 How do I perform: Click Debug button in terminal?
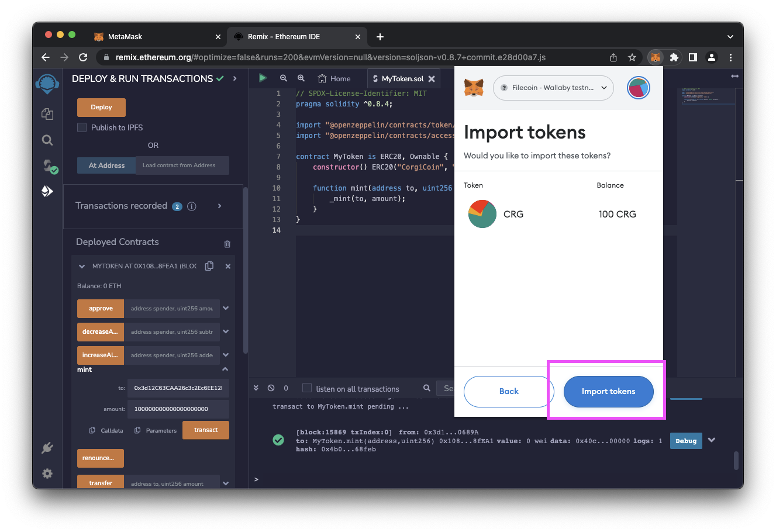[686, 441]
